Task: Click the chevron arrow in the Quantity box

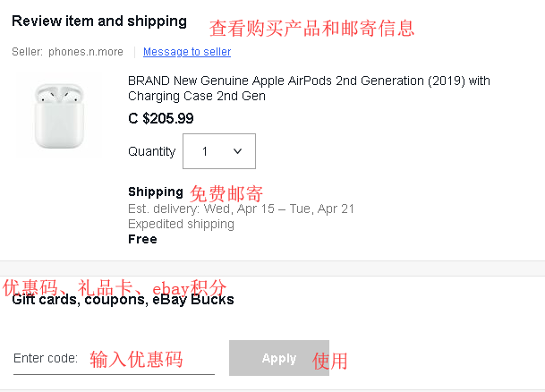Action: 238,151
